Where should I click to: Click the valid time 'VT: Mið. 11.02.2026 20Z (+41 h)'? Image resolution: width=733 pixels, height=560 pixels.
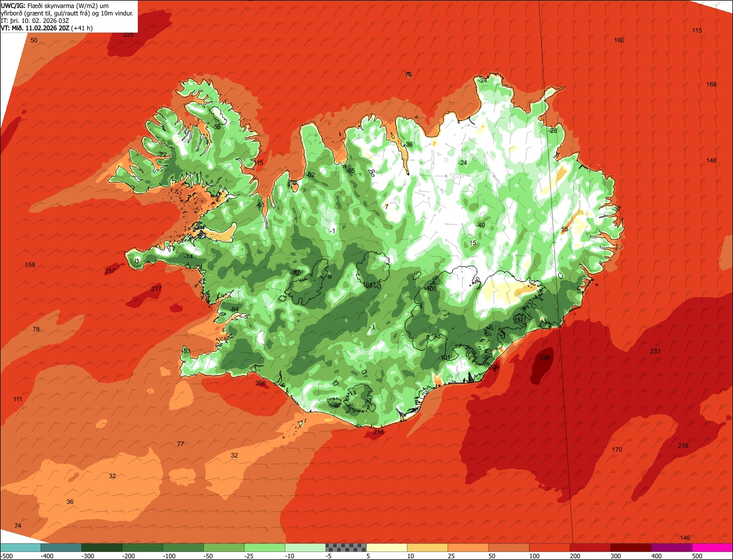47,28
